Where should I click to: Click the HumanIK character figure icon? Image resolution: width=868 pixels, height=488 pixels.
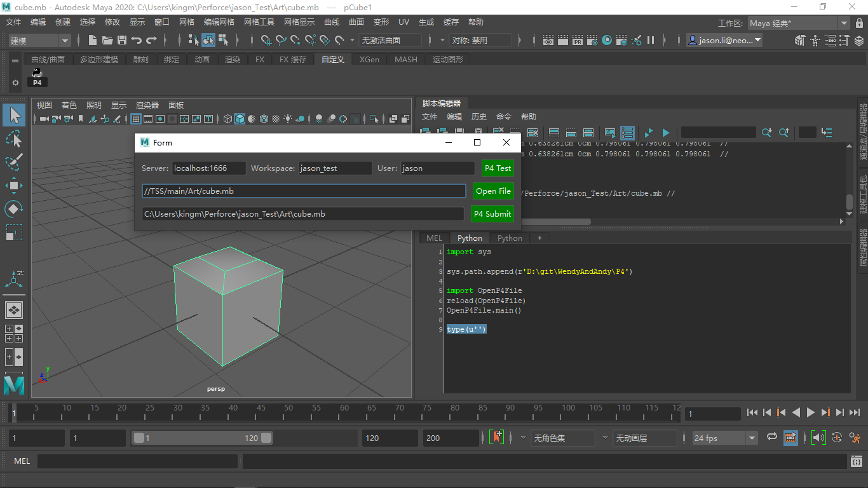[815, 40]
